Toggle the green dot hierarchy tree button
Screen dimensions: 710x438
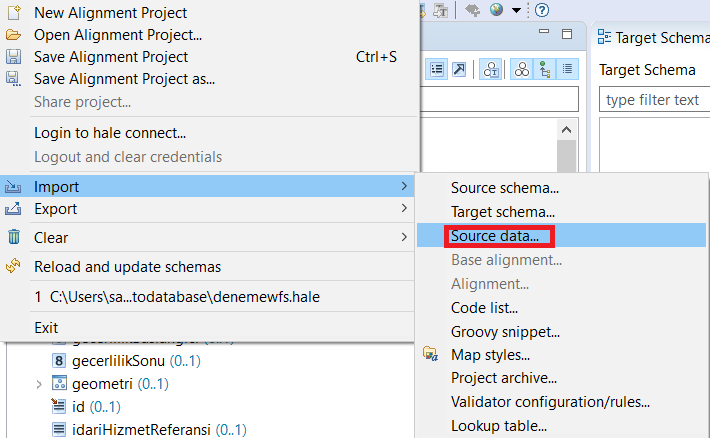(x=545, y=69)
